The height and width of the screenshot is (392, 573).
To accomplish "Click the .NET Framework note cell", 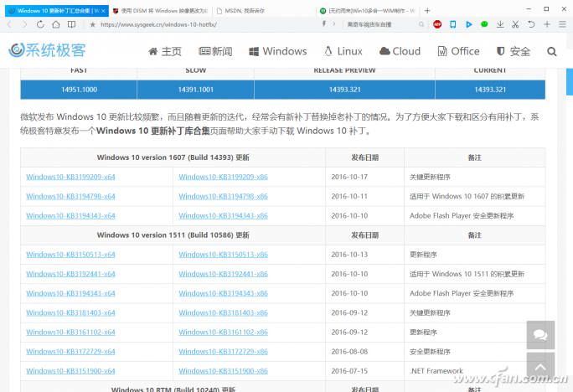I will 475,371.
